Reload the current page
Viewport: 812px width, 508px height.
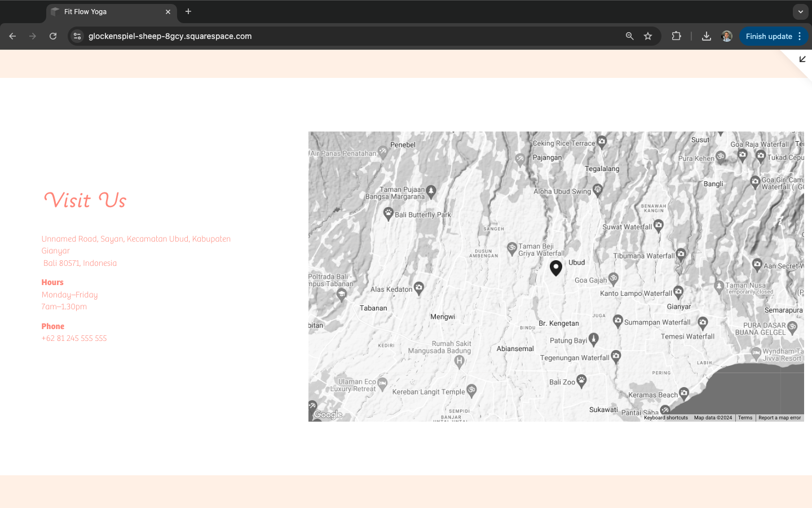tap(53, 36)
